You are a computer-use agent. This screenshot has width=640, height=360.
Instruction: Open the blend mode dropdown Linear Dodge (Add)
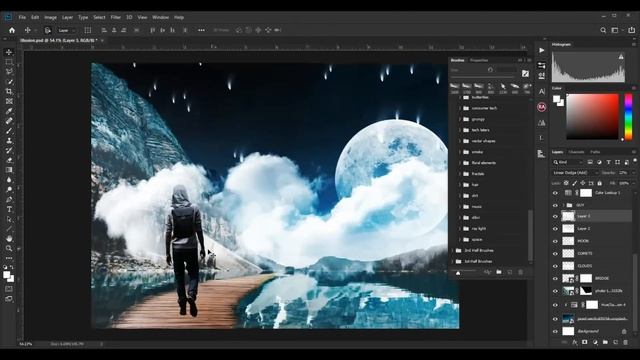pos(576,173)
